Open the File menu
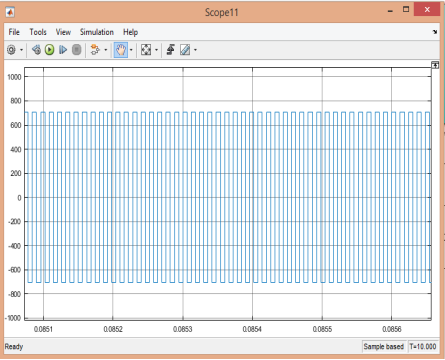Screen dimensions: 445x360 (x=14, y=32)
